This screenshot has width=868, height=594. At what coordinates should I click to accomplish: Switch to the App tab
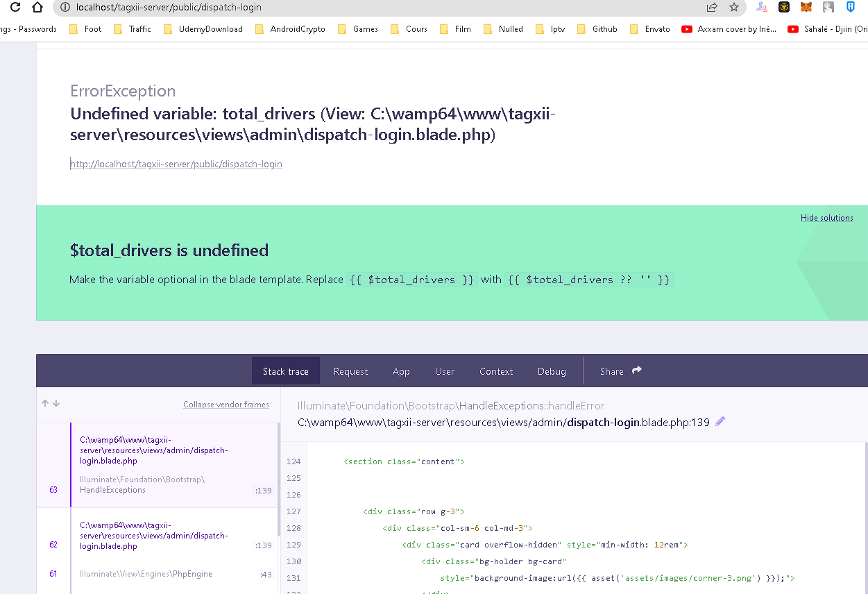(x=401, y=371)
